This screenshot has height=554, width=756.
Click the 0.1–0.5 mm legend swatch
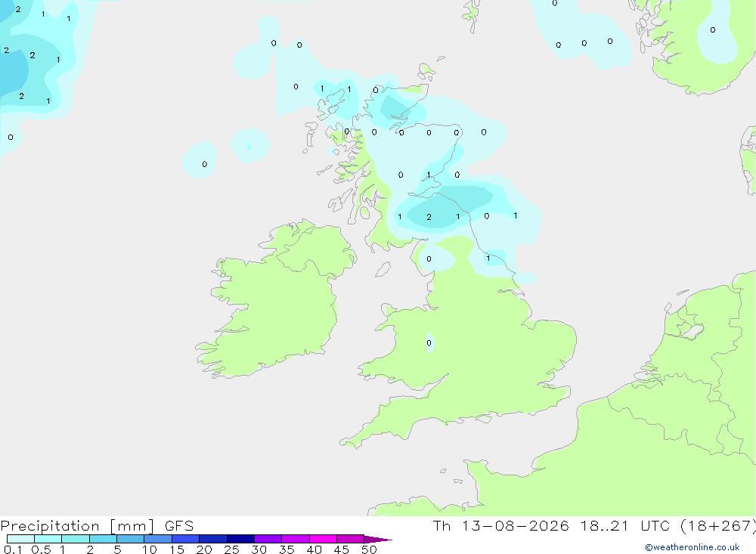pos(20,539)
